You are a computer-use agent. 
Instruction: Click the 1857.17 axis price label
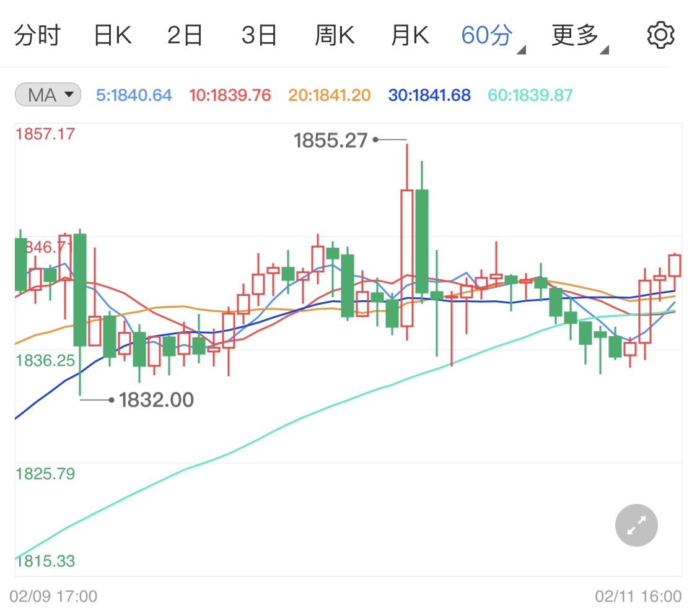pos(45,134)
